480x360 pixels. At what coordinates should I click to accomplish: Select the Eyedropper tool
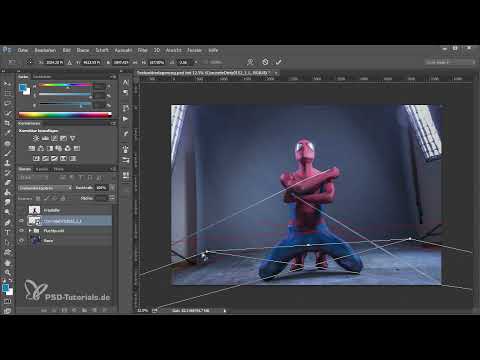(x=7, y=133)
